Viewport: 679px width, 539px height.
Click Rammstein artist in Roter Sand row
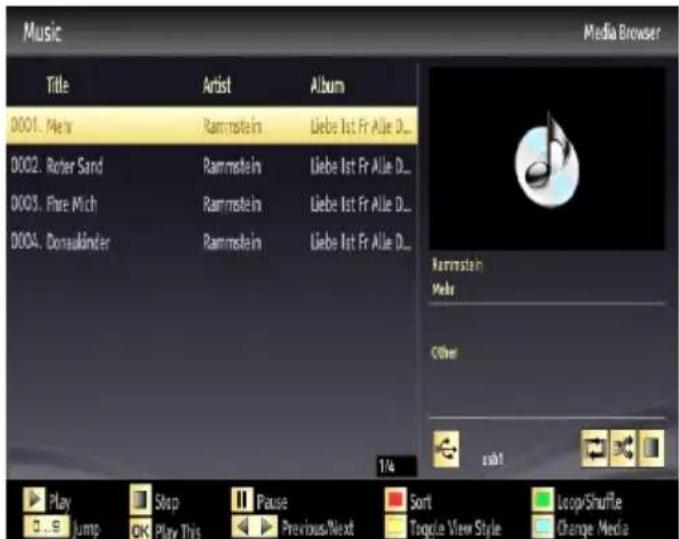(233, 166)
